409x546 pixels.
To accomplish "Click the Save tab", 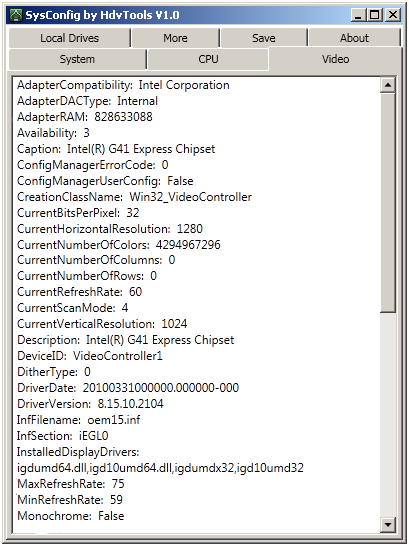I will [x=264, y=38].
